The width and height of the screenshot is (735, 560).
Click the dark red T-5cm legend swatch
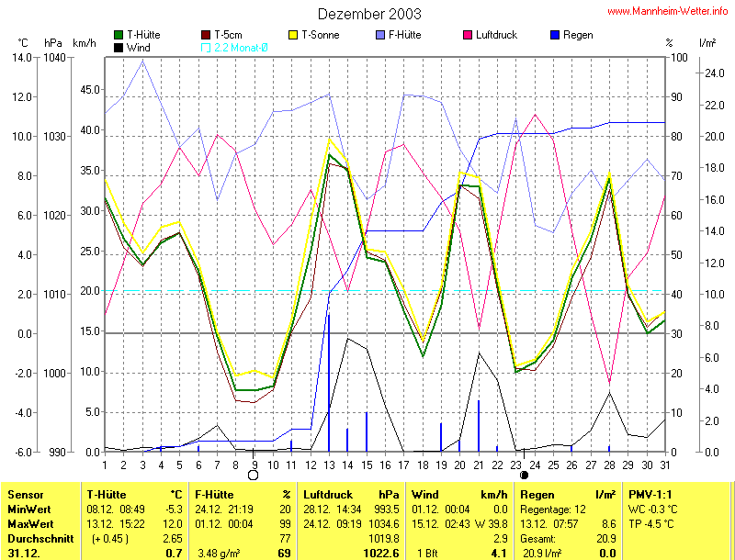click(x=207, y=35)
